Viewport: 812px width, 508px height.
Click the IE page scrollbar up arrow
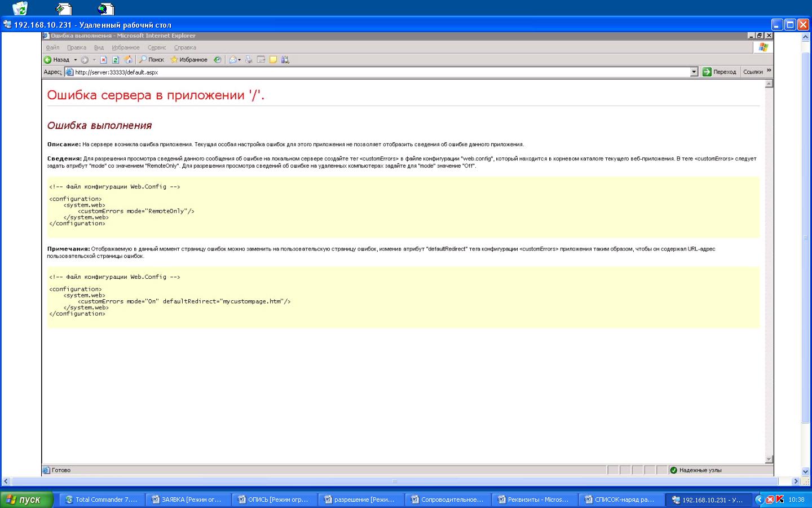point(769,84)
